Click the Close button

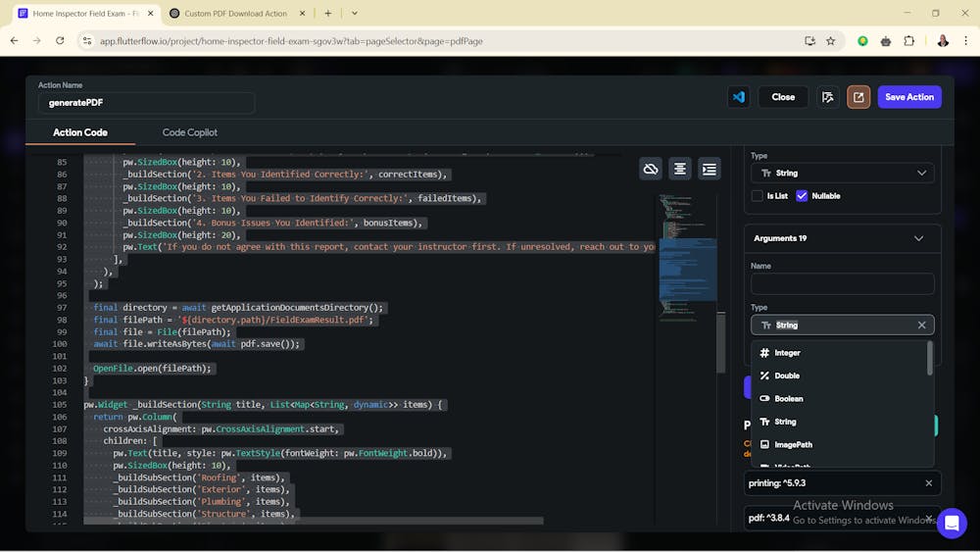[x=782, y=97]
